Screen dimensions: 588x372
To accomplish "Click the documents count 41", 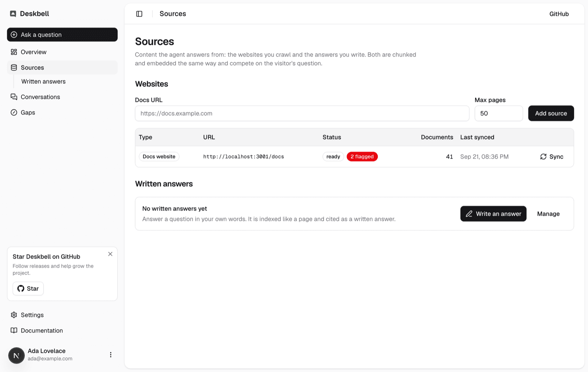I will (449, 157).
